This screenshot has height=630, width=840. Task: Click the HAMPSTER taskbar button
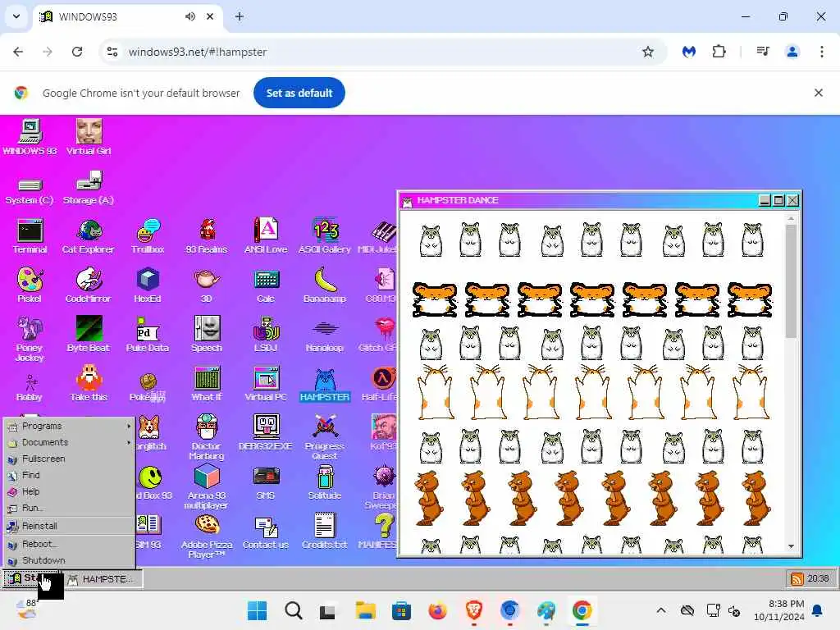(103, 579)
